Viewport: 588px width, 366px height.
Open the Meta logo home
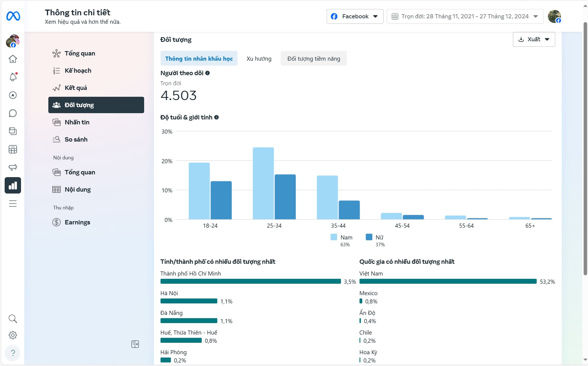[x=13, y=16]
